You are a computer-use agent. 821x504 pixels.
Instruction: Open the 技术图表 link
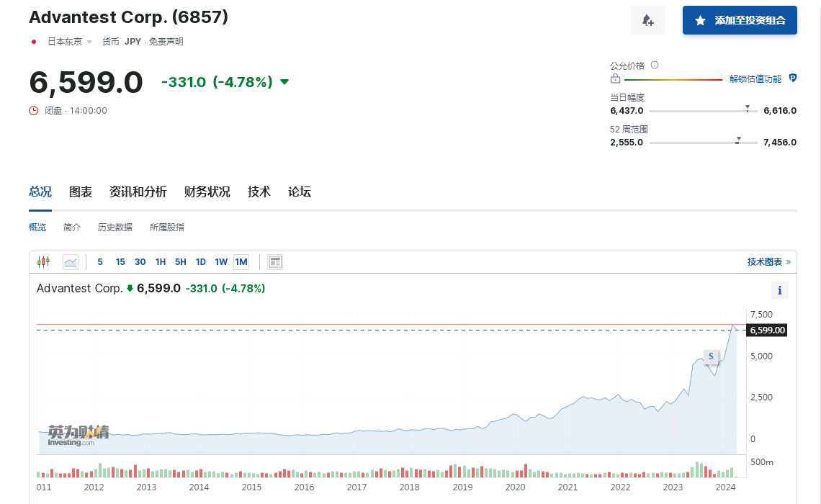(x=768, y=262)
